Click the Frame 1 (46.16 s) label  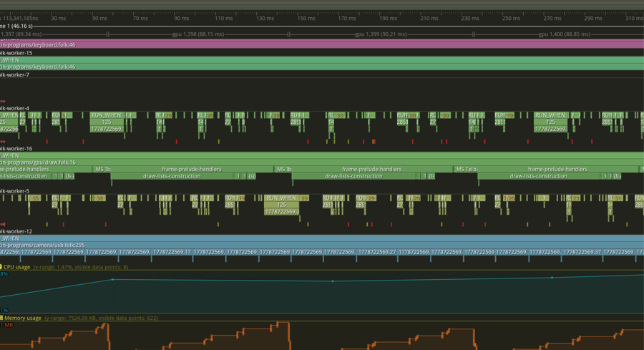[16, 26]
